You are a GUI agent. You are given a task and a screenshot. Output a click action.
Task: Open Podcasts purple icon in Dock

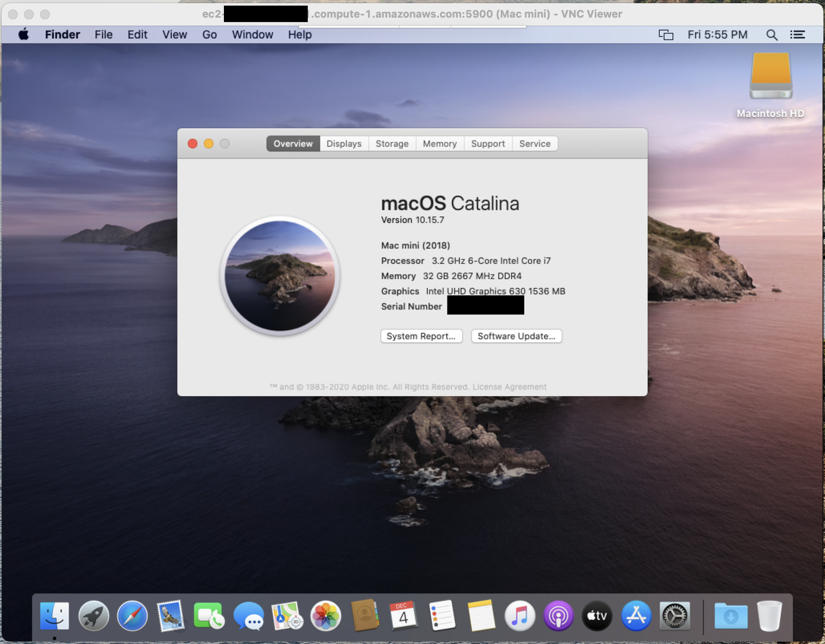tap(558, 616)
